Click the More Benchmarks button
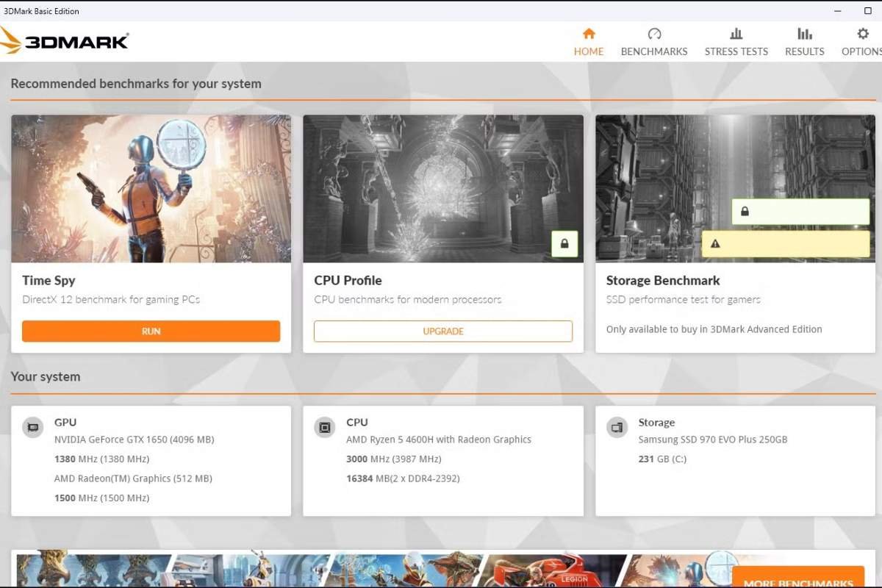Image resolution: width=882 pixels, height=588 pixels. point(798,577)
